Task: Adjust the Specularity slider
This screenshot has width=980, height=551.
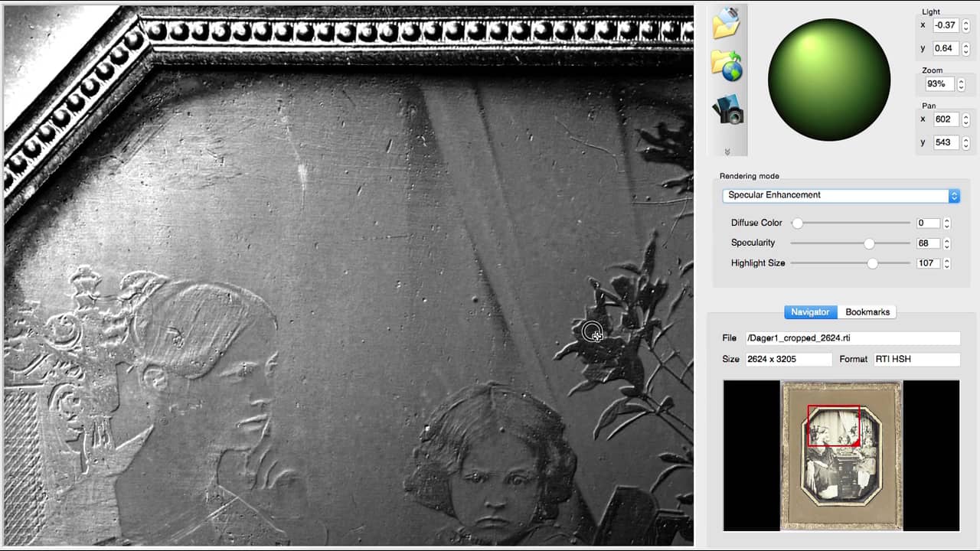Action: click(851, 243)
